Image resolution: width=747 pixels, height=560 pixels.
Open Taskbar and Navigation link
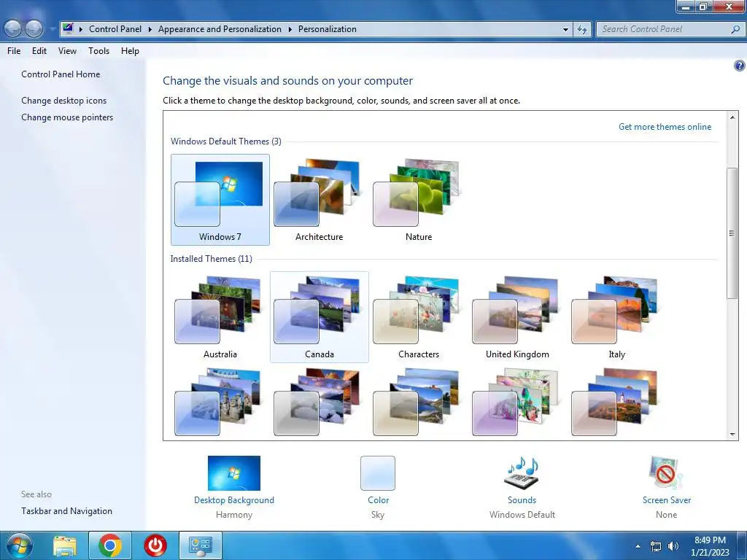coord(66,511)
